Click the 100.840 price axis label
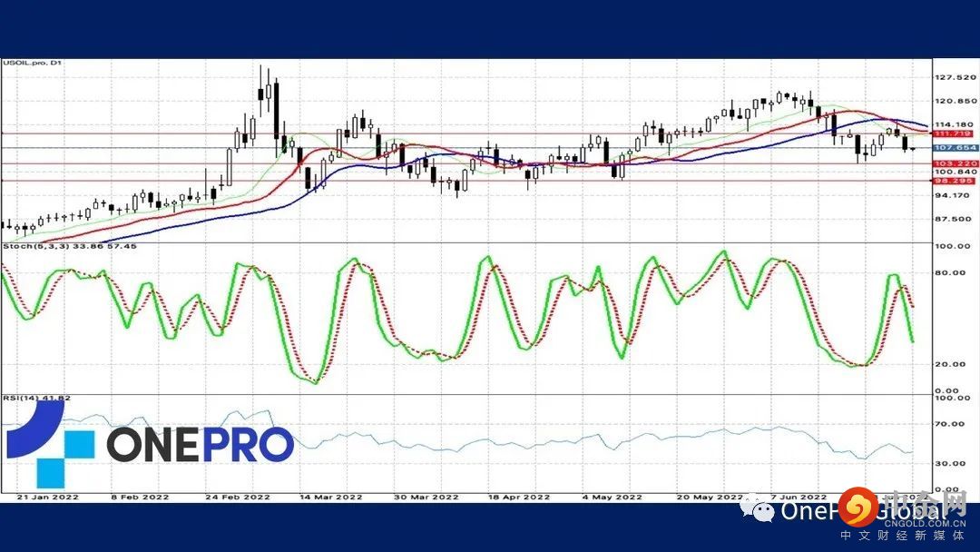The image size is (980, 552). click(955, 172)
